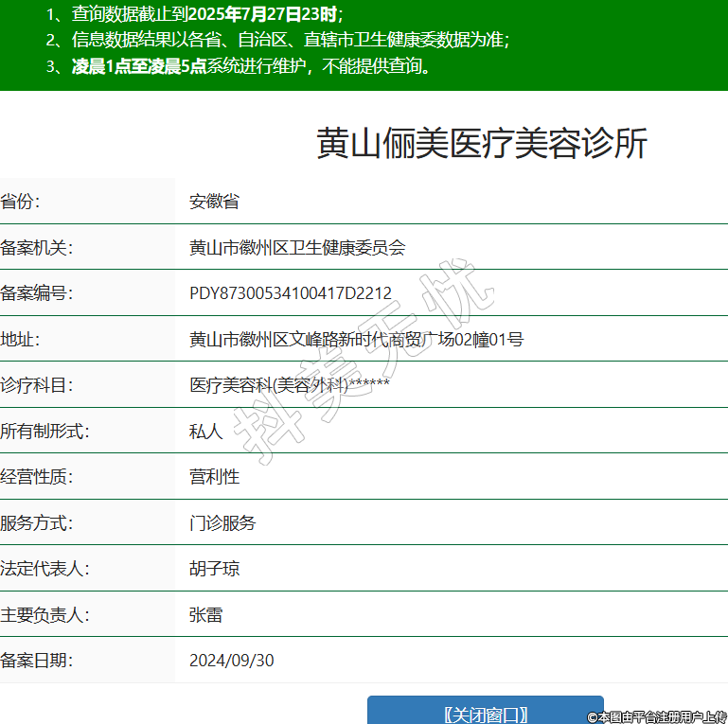
Task: Select the province value 安徽省
Action: 214,202
